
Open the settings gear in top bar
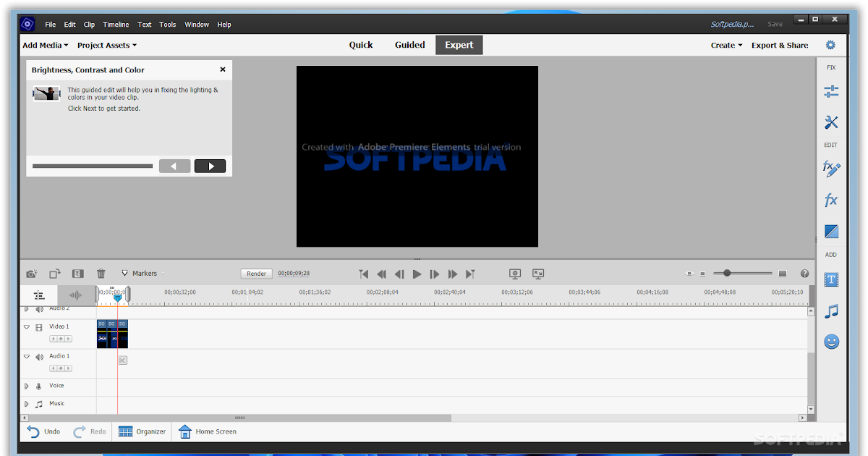click(x=830, y=45)
